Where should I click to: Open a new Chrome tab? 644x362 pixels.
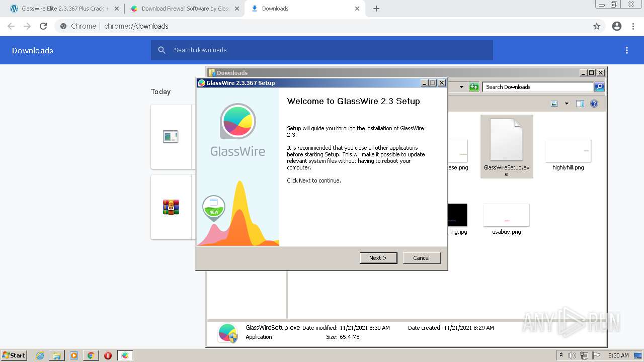(x=376, y=9)
